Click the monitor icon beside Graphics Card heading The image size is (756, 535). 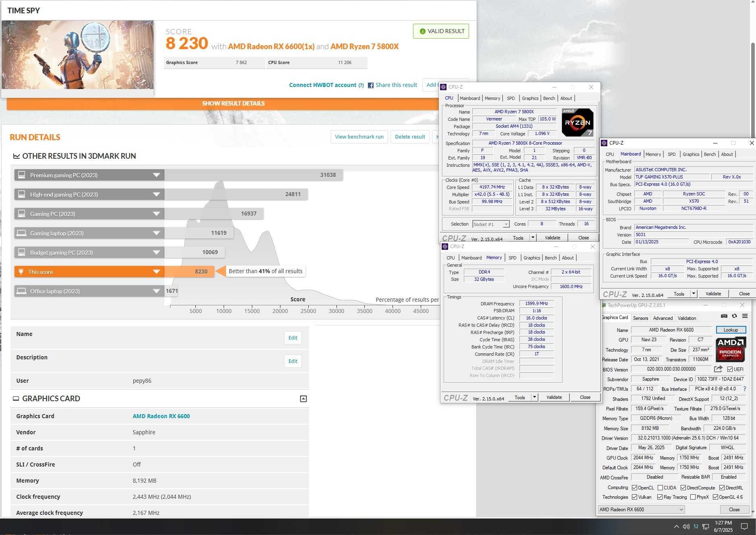tap(16, 398)
